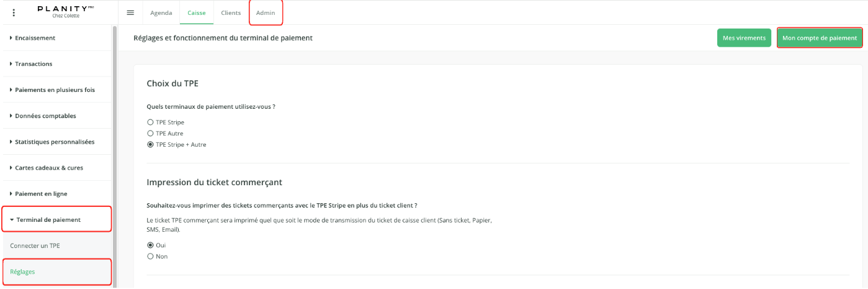Select the TPE Stripe radio option
868x289 pixels.
(x=150, y=122)
